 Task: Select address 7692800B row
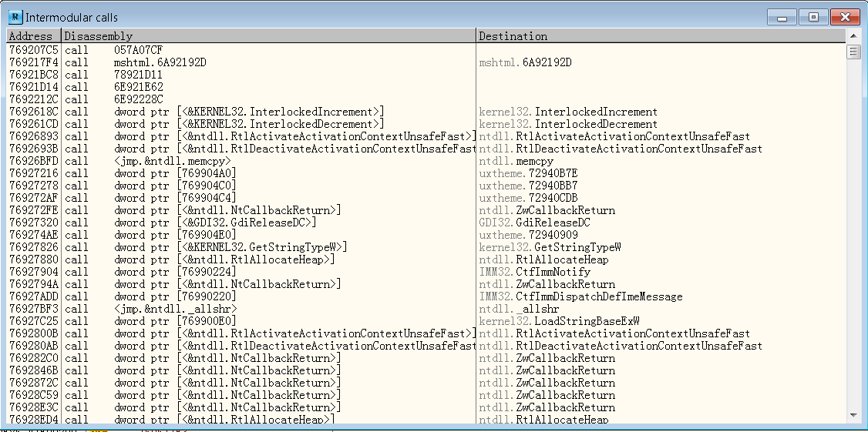[x=426, y=333]
